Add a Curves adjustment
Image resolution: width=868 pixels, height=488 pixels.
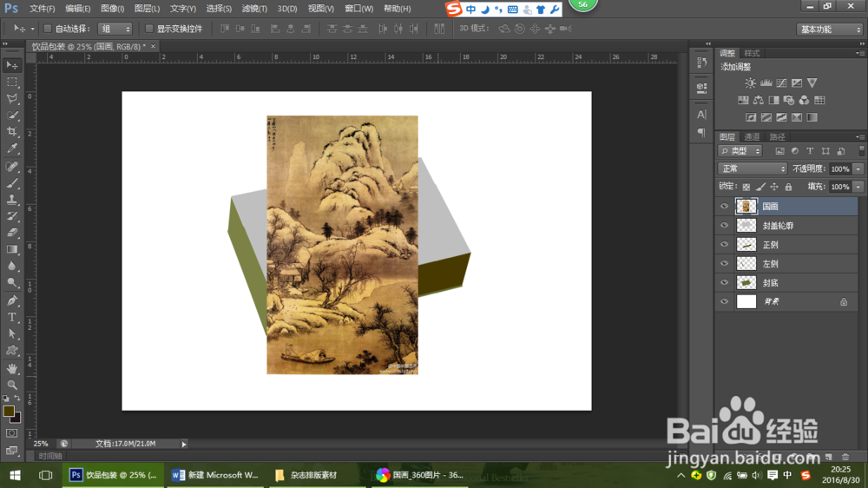[x=781, y=83]
